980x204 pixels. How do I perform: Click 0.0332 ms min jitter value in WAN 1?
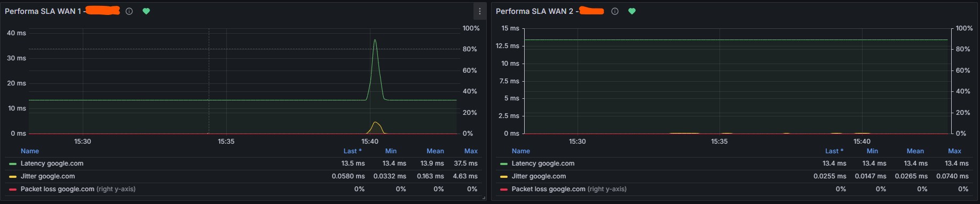390,176
